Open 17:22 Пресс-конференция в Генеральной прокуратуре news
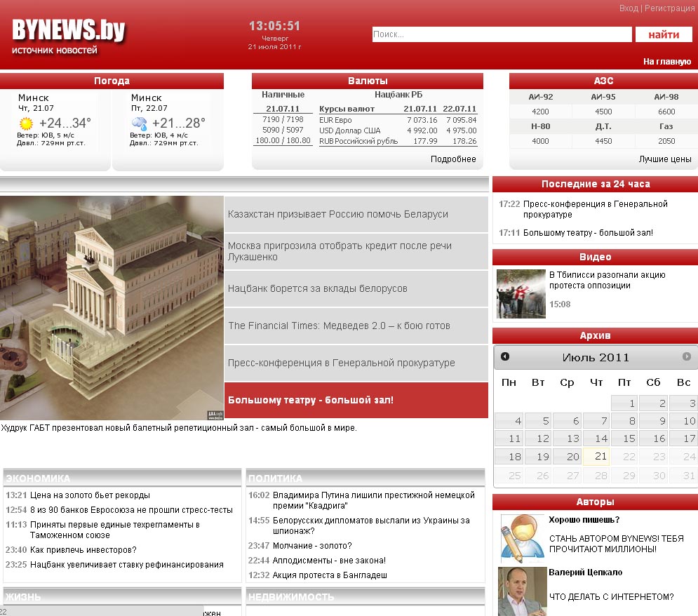 pyautogui.click(x=595, y=209)
